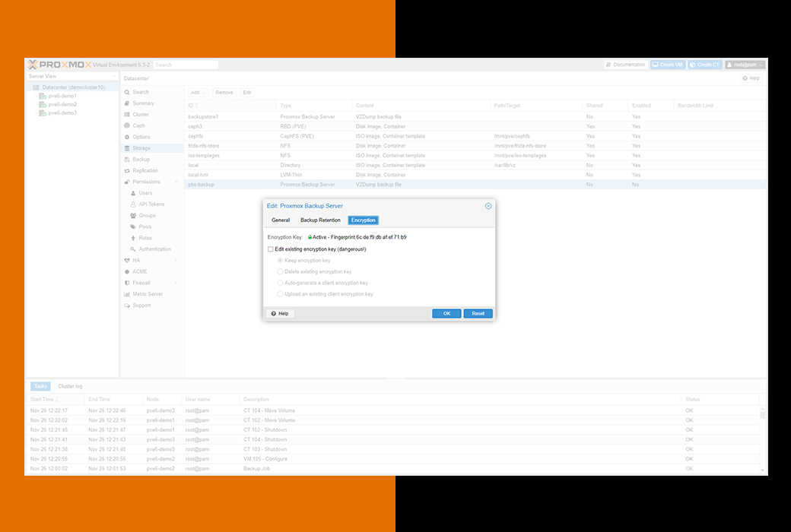Open the root@pam user menu
The width and height of the screenshot is (791, 532).
pyautogui.click(x=745, y=65)
